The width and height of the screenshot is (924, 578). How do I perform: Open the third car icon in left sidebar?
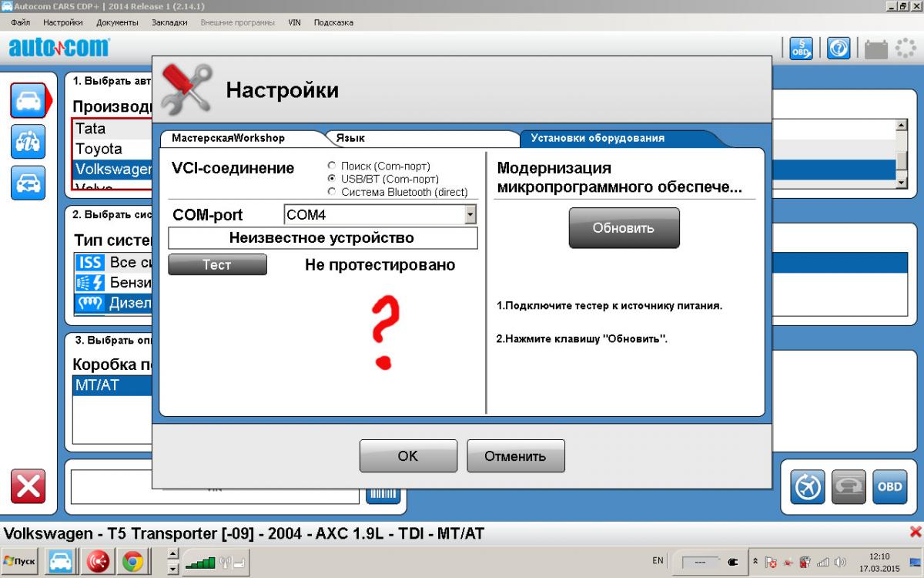[x=28, y=183]
